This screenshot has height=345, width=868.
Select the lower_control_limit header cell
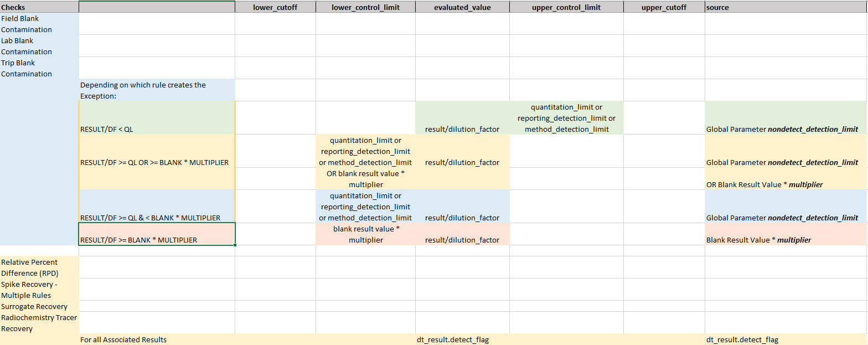(365, 7)
